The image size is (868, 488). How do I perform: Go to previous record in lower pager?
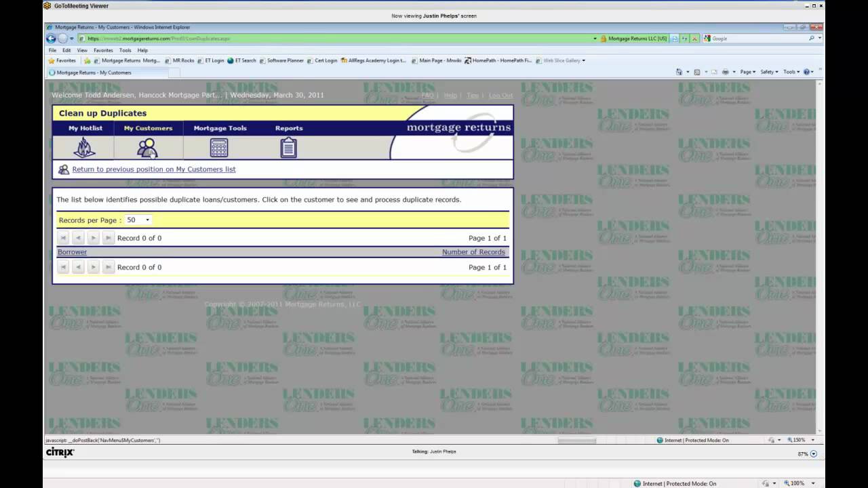(x=78, y=267)
